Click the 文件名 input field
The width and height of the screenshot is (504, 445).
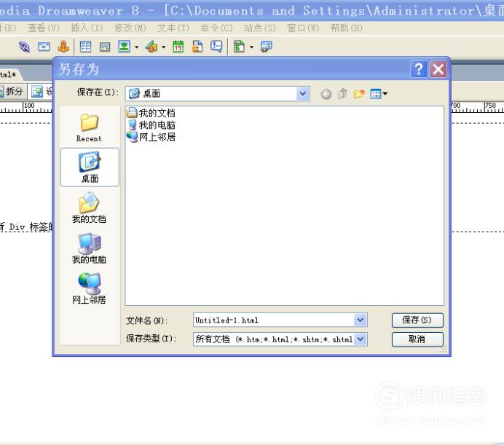click(x=274, y=320)
